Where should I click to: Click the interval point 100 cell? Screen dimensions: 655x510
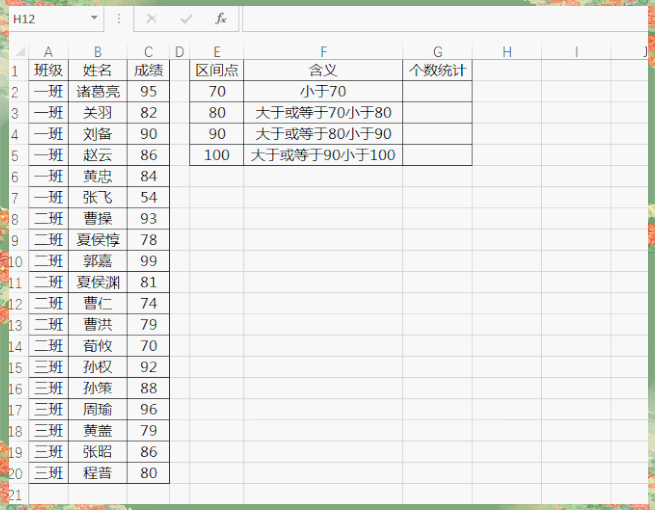pyautogui.click(x=217, y=155)
